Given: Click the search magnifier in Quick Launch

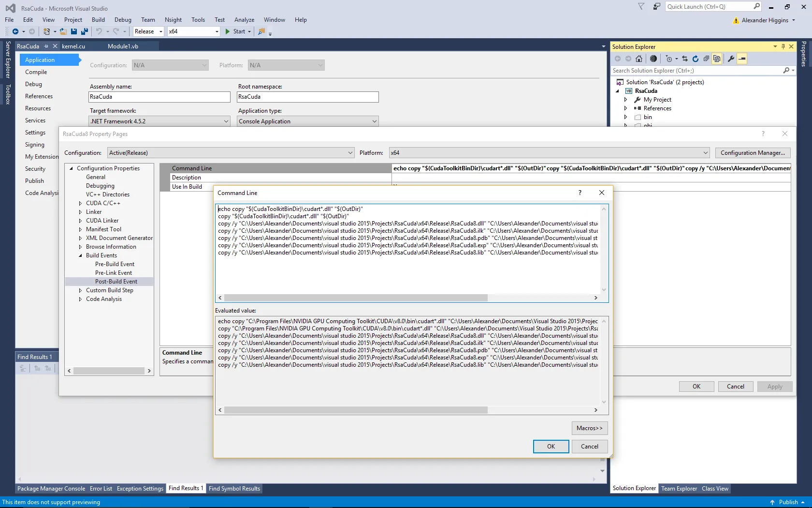Looking at the screenshot, I should 756,6.
